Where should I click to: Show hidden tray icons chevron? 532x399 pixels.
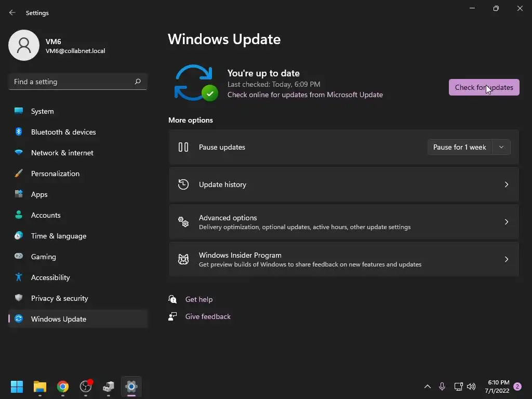click(x=428, y=387)
